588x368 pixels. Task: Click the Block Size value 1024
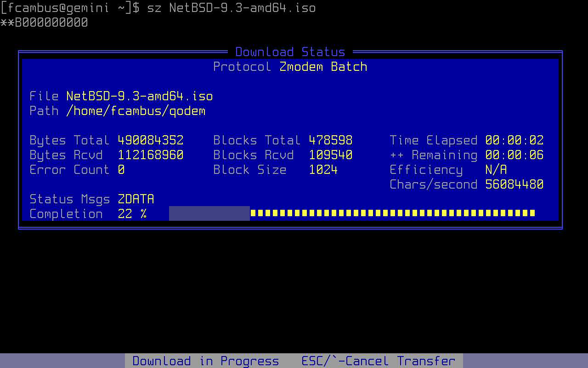(x=323, y=170)
